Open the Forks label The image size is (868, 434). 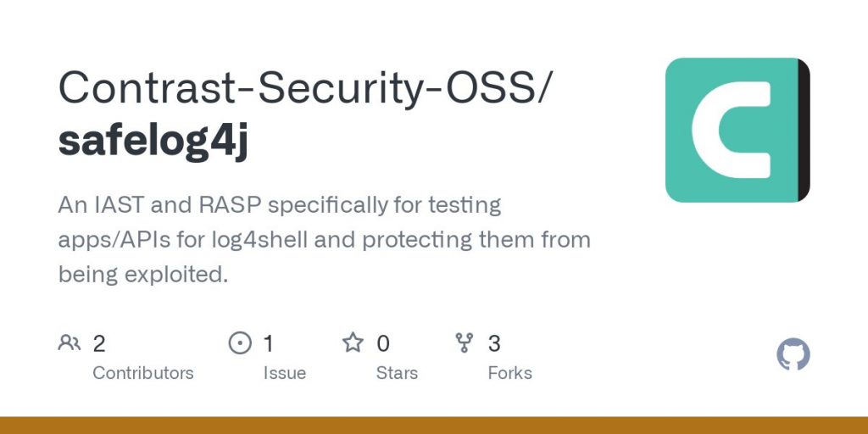pyautogui.click(x=509, y=373)
